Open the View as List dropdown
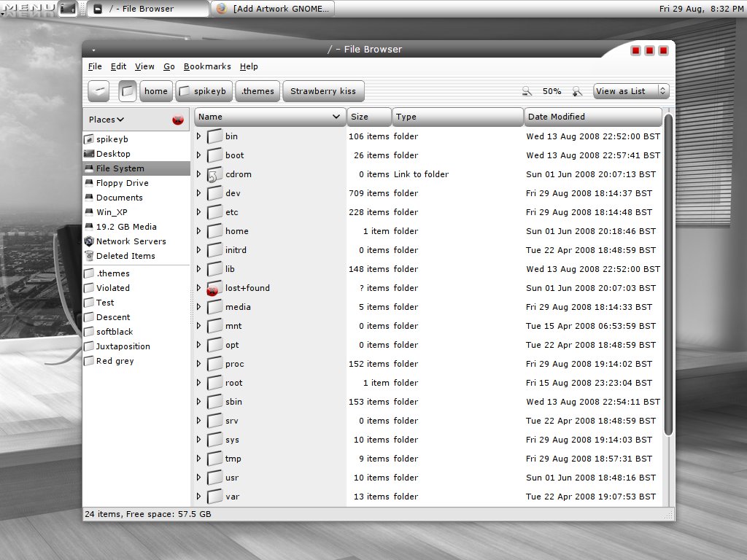Image resolution: width=747 pixels, height=560 pixels. pos(631,91)
